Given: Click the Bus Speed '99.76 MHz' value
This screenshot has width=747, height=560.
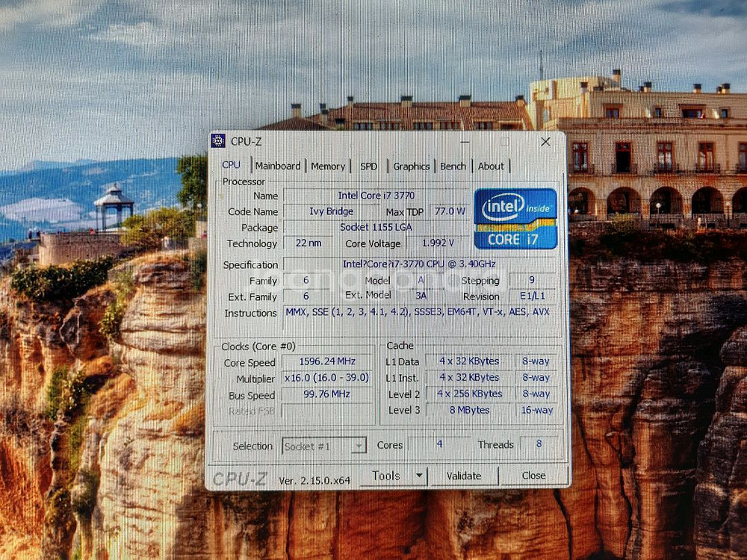Looking at the screenshot, I should pos(327,393).
